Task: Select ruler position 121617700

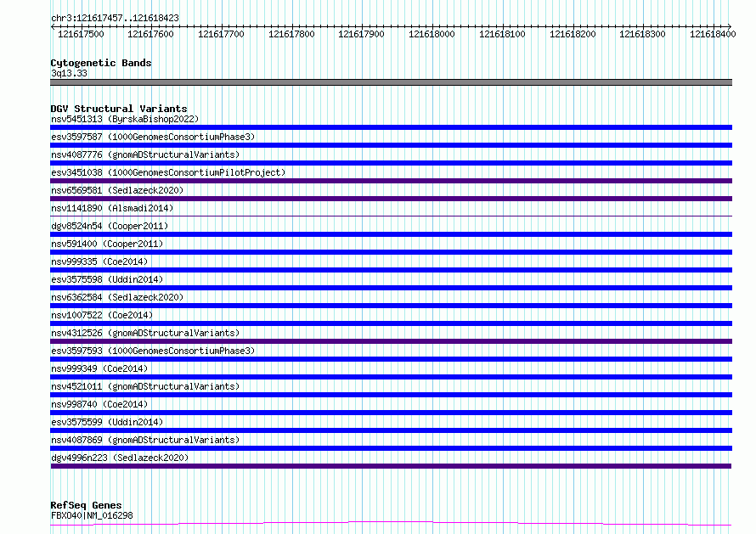Action: coord(221,34)
